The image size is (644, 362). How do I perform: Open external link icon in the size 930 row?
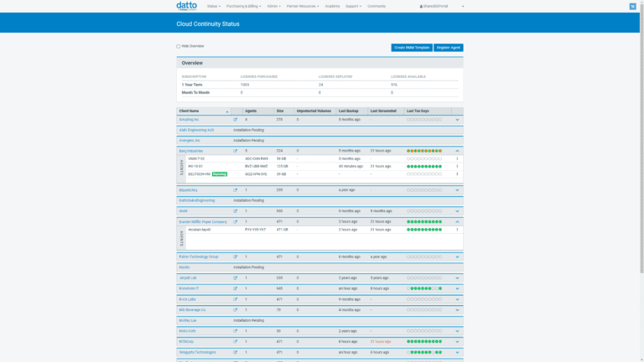point(236,211)
